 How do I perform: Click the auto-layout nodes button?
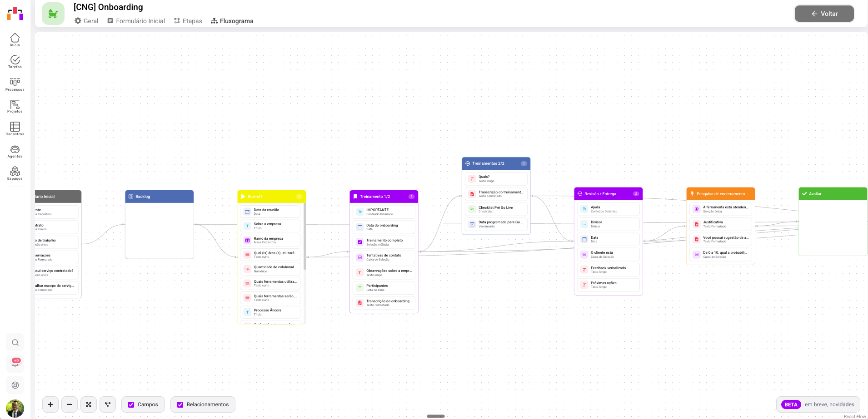point(108,404)
